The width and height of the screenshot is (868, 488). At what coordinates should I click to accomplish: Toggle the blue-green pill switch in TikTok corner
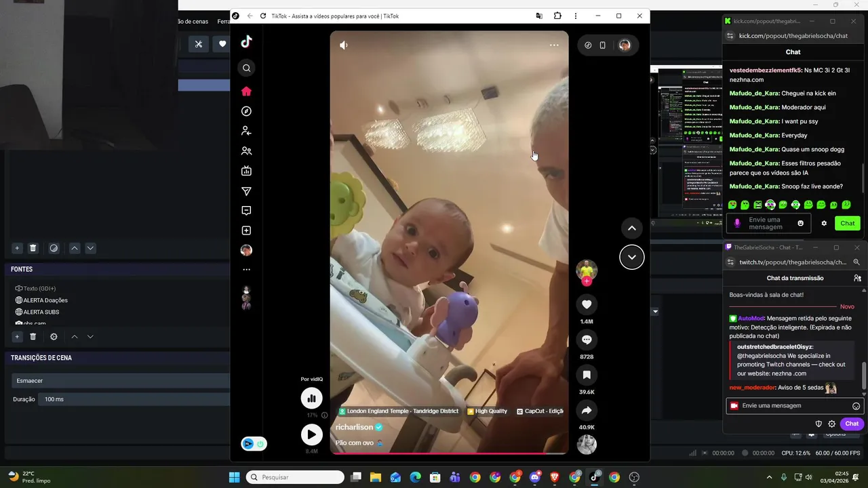pos(254,444)
